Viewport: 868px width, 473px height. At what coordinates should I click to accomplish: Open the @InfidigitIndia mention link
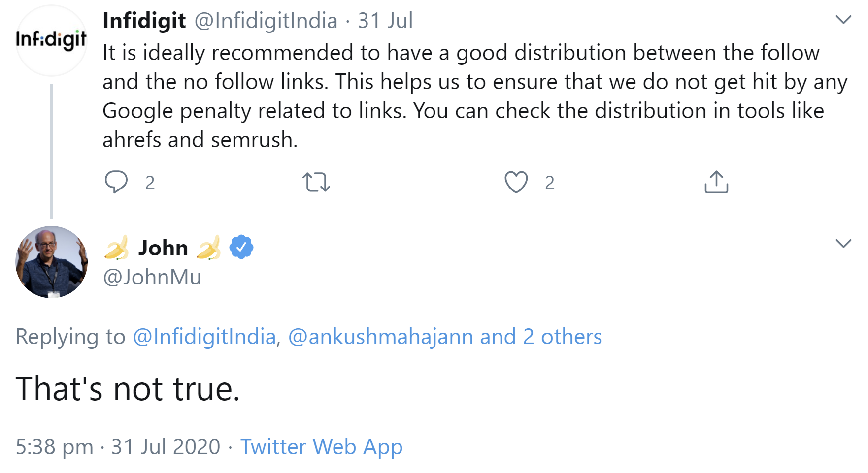click(204, 337)
